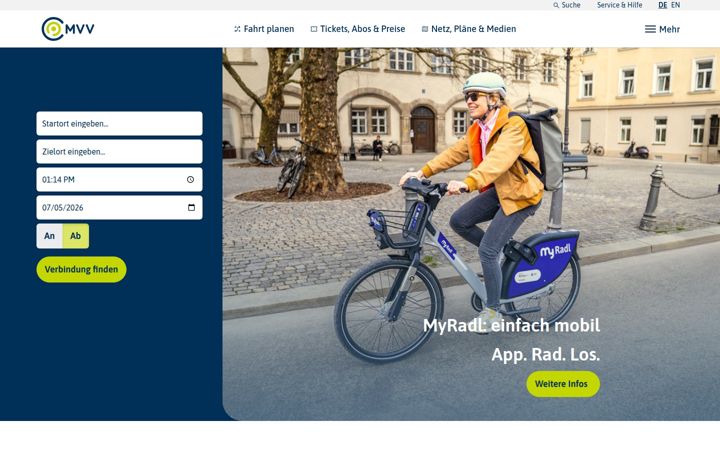The height and width of the screenshot is (450, 720).
Task: Click the map icon beside Netz, Pläne & Medien
Action: pos(425,29)
